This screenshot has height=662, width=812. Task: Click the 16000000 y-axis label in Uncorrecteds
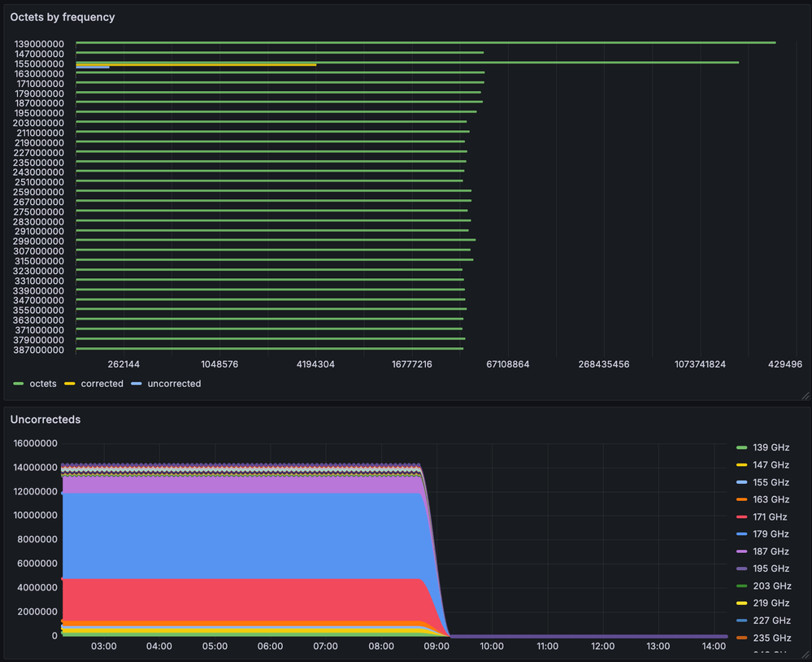coord(35,443)
